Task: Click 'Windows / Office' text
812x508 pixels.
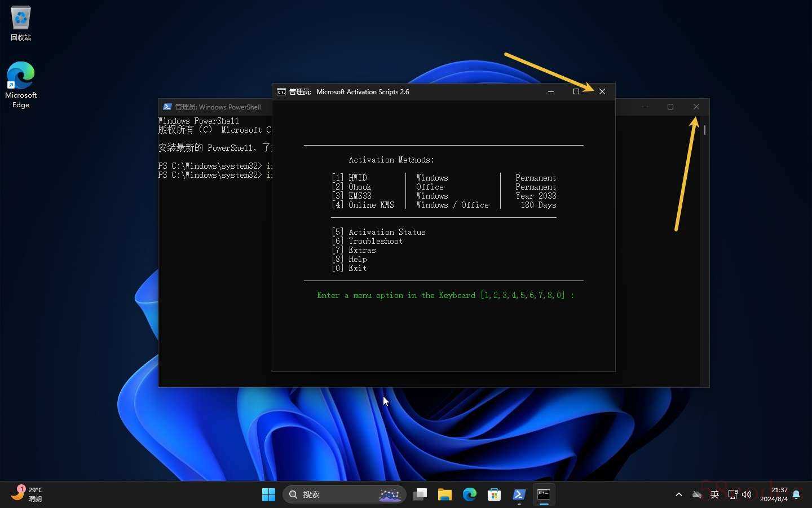Action: [453, 205]
